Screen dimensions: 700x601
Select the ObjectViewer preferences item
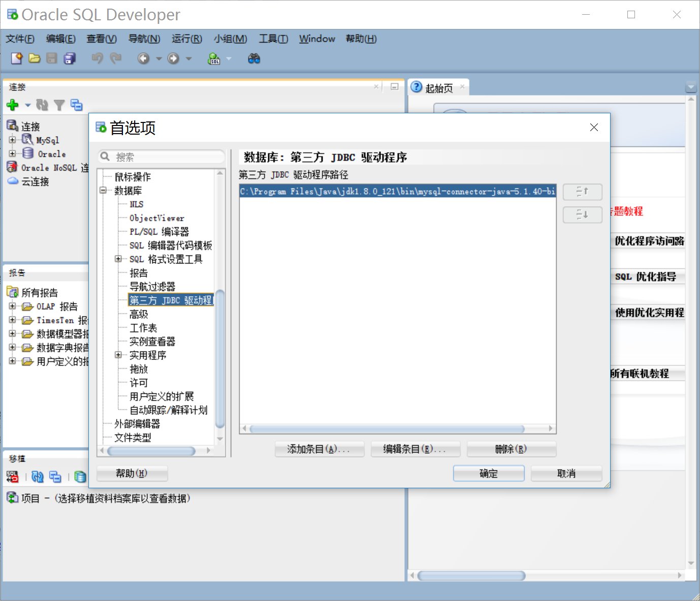157,218
